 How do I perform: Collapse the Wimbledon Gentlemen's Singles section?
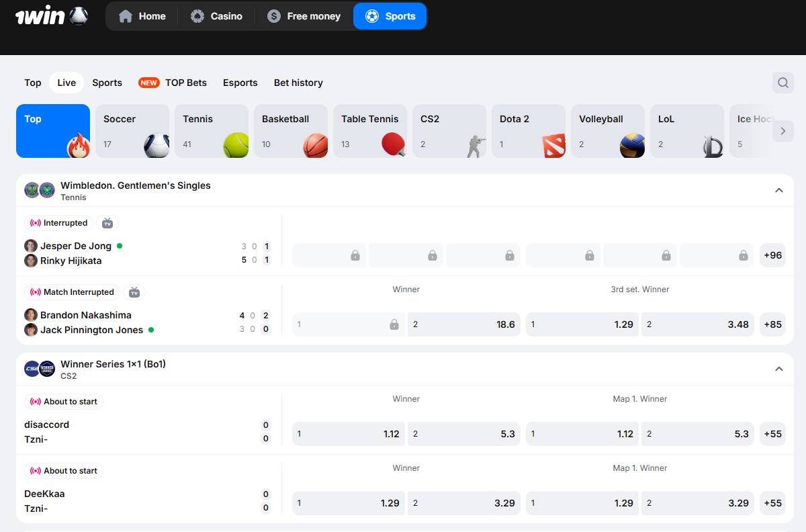click(779, 190)
